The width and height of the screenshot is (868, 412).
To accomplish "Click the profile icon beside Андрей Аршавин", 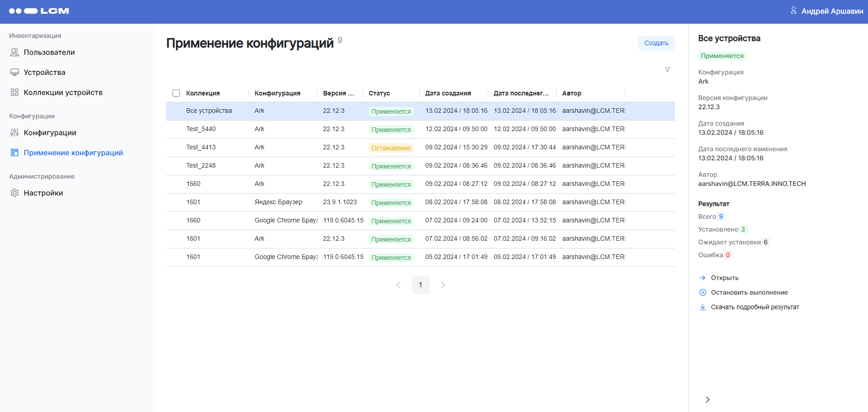I will click(793, 11).
